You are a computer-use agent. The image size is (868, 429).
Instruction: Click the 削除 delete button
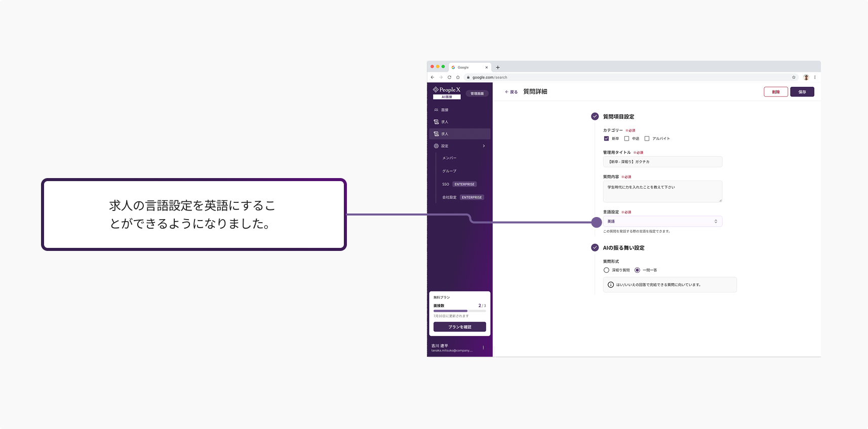pos(776,92)
